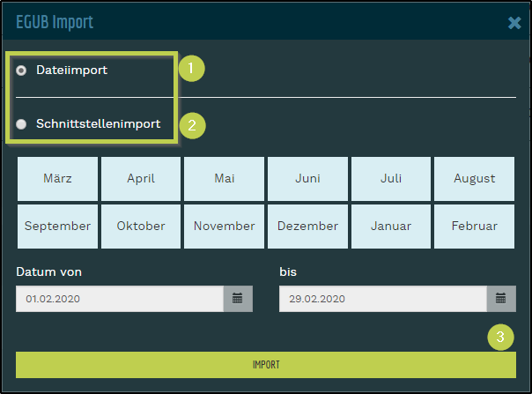Viewport: 532px width, 394px height.
Task: Click the green IMPORT button
Action: click(x=266, y=364)
